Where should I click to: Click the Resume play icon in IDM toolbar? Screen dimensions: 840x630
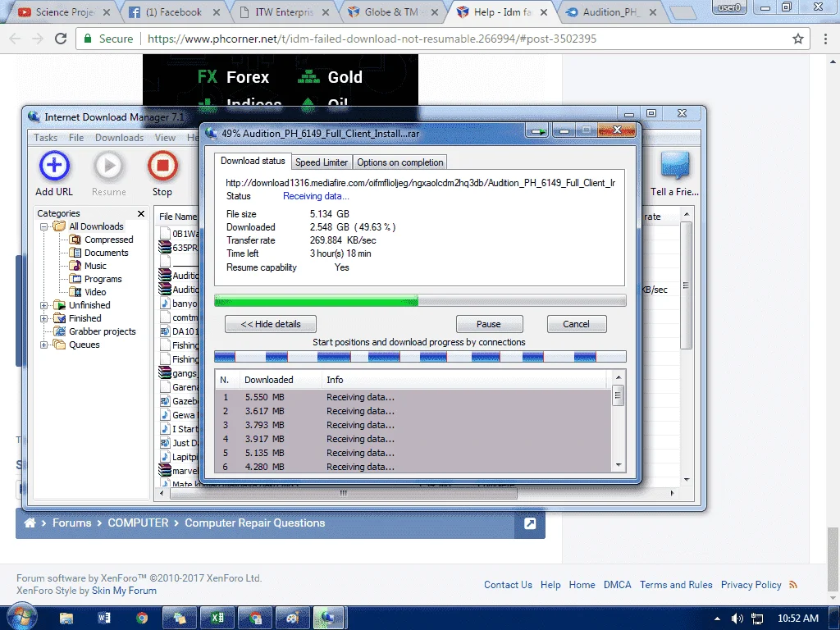(109, 166)
